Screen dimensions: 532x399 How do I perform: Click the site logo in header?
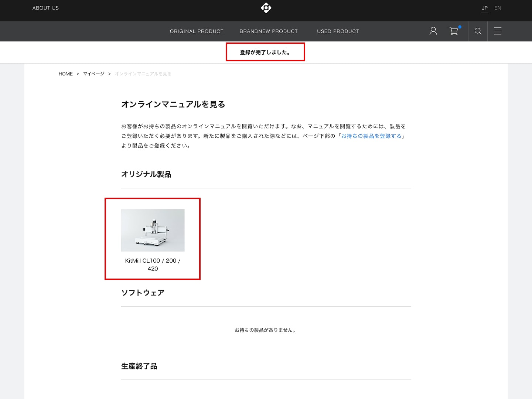tap(266, 8)
